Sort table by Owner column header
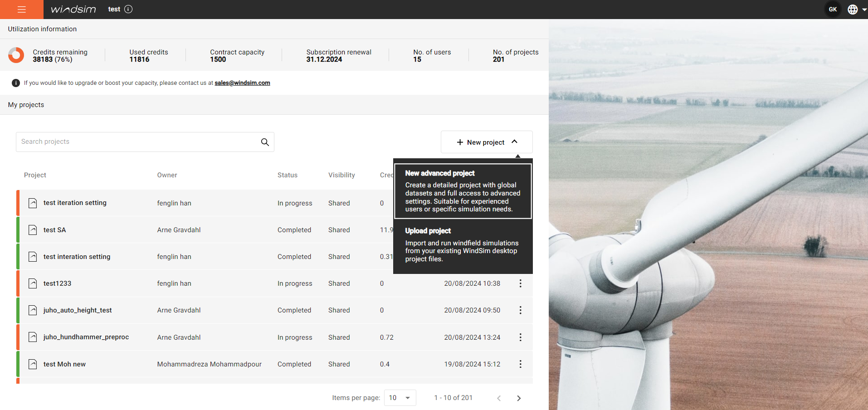 [167, 175]
